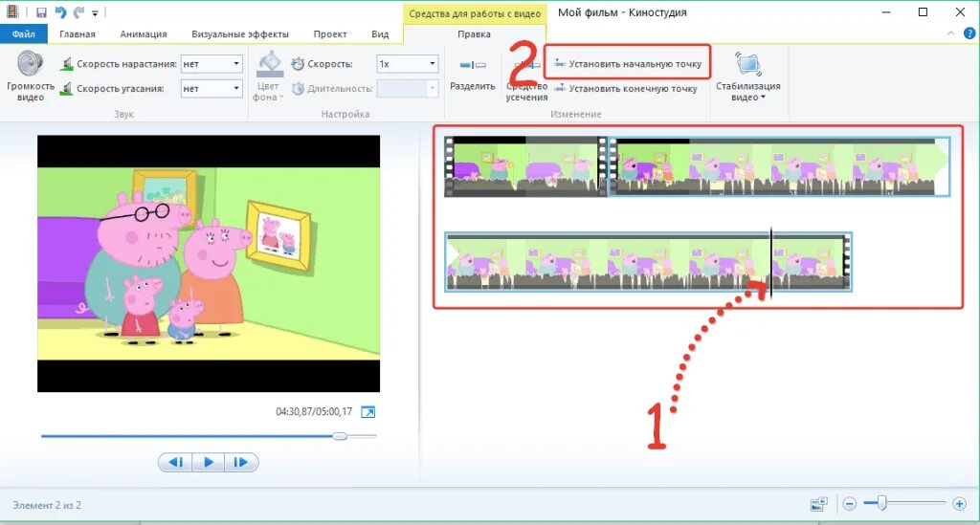Open the Визуальные эффекты tab
Screen dimensions: 980x525
[x=240, y=33]
